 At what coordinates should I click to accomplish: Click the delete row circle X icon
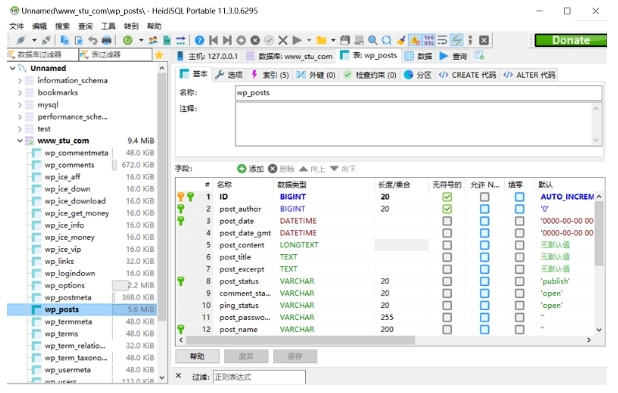click(x=255, y=40)
